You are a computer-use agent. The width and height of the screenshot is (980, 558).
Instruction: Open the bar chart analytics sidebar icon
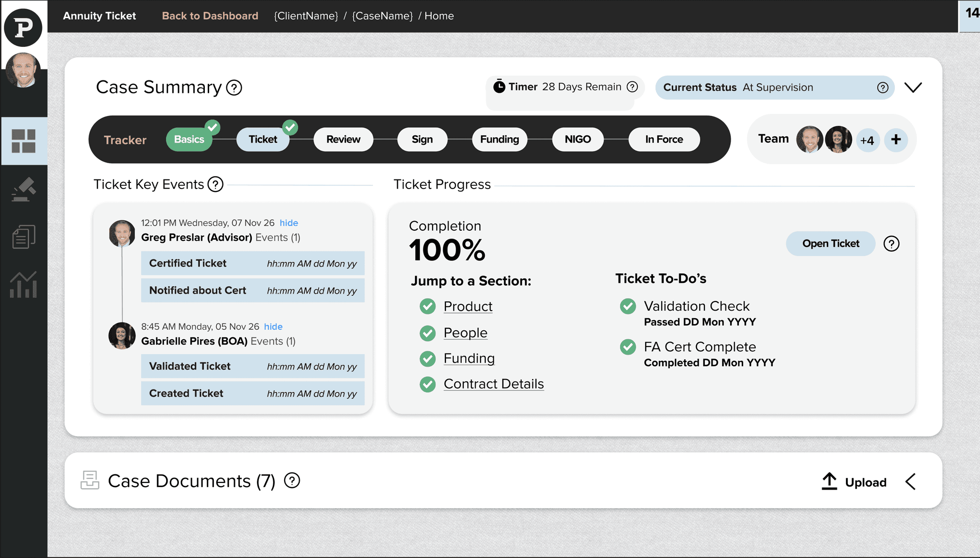[23, 285]
